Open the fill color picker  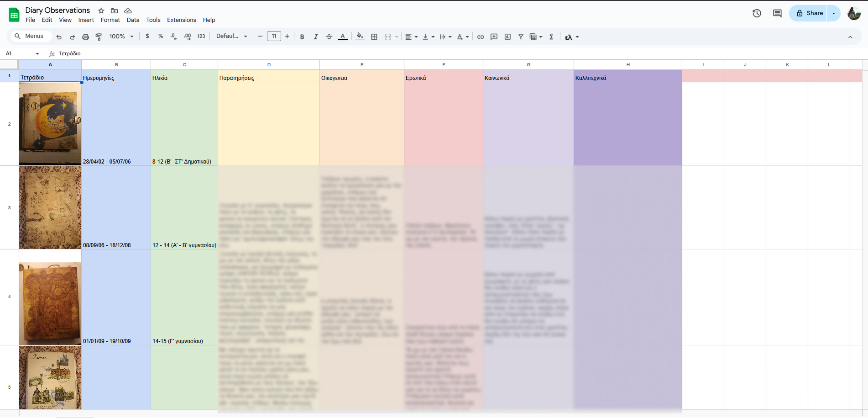tap(360, 37)
